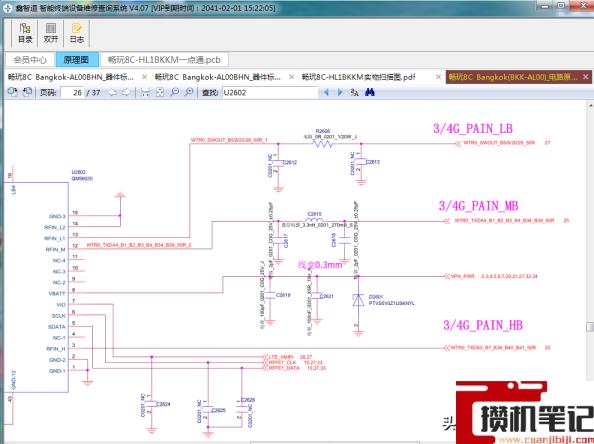Open the 日志 log button
Screen dimensions: 594x444
(x=77, y=33)
